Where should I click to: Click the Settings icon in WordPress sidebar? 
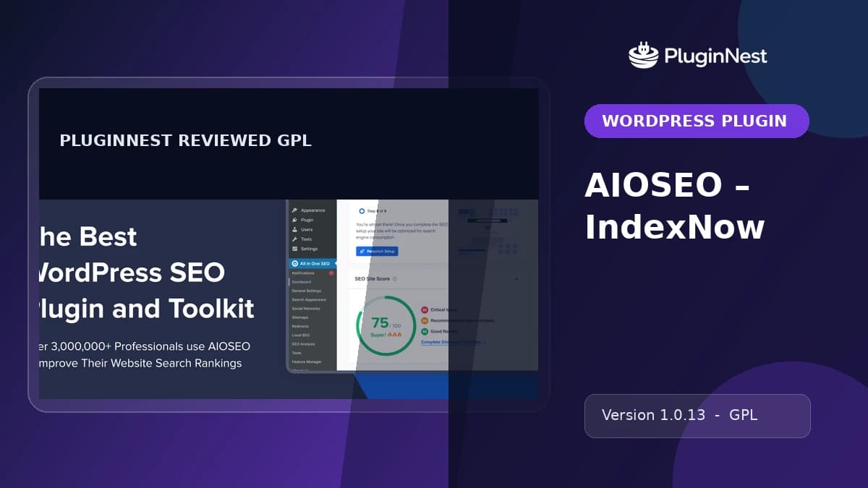294,249
